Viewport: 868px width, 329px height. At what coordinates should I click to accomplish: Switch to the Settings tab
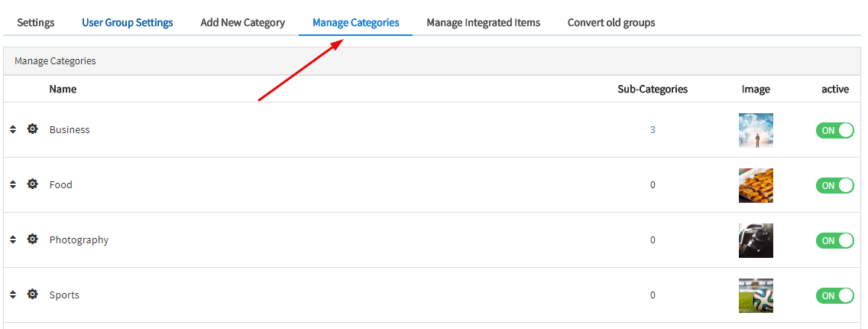coord(36,22)
